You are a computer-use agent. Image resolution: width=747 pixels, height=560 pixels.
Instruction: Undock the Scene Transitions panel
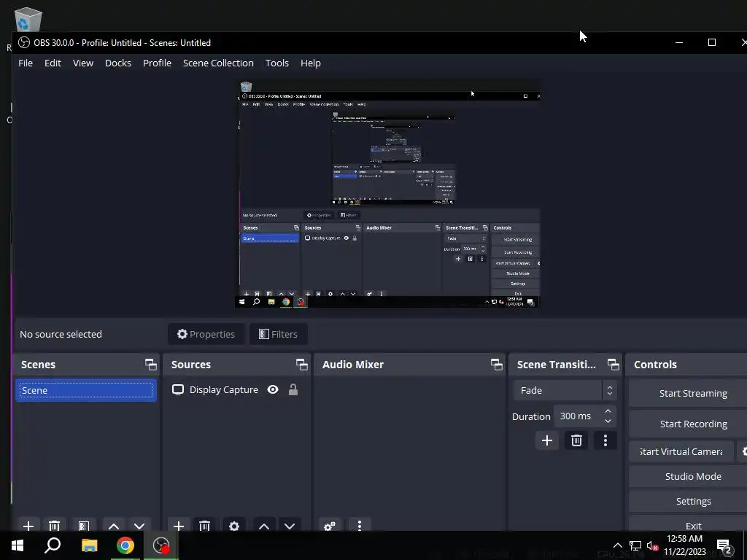tap(613, 365)
